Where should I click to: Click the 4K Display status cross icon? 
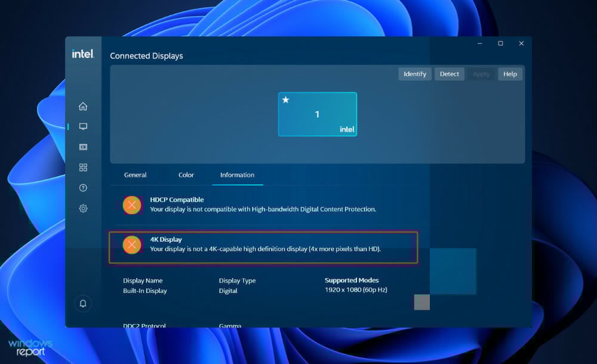(132, 245)
